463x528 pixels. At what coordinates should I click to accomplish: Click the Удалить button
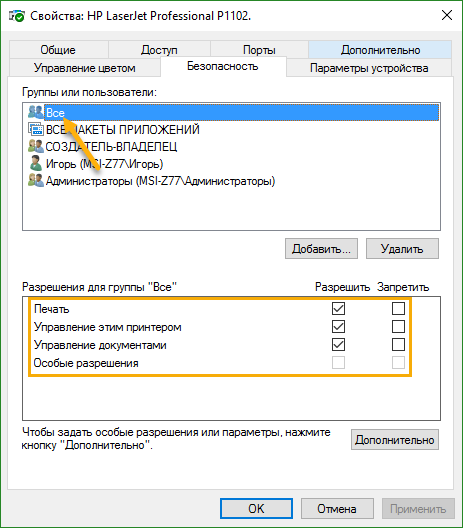point(402,249)
